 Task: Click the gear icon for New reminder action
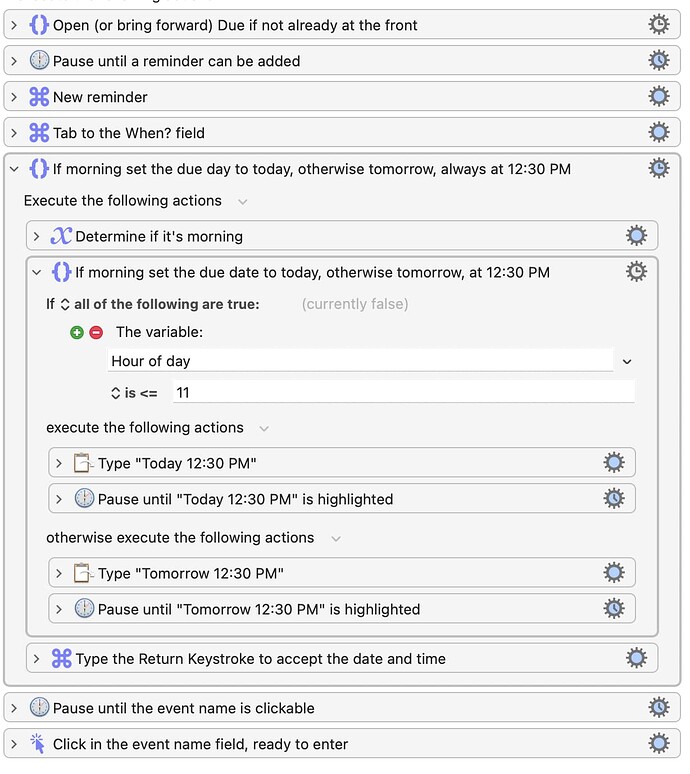tap(658, 96)
